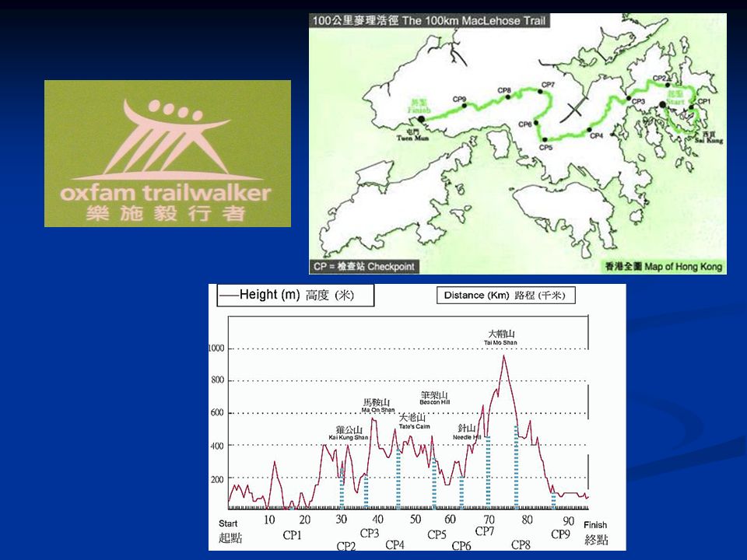Click the CP8 label below the elevation chart
Screen dimensions: 747x560
(x=521, y=544)
